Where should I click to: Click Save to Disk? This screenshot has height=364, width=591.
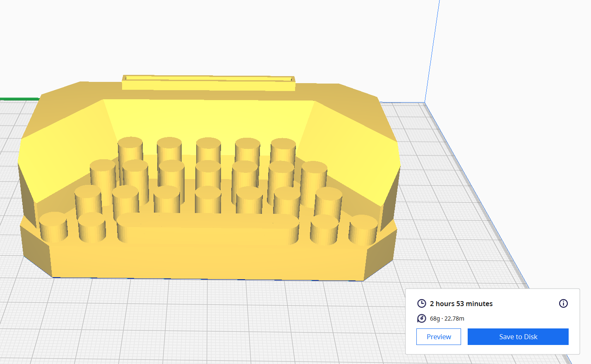click(x=518, y=337)
